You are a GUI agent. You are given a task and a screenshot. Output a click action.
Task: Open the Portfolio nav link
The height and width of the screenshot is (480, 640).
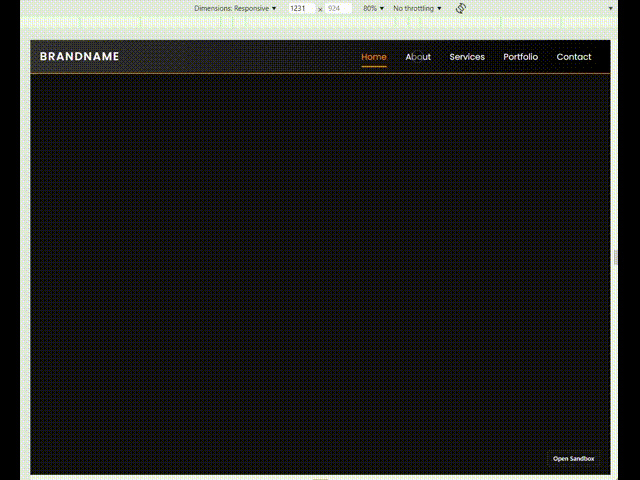tap(520, 57)
